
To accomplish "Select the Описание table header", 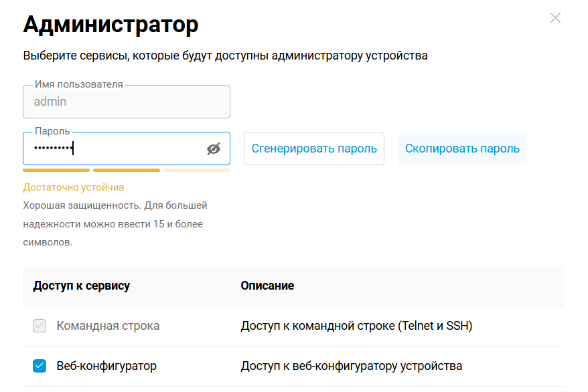I will click(x=267, y=286).
